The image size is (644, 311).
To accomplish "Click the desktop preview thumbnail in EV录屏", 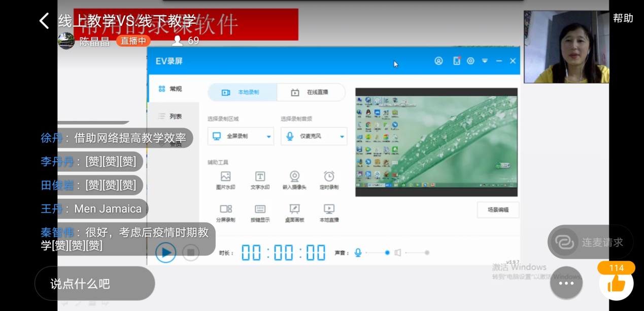I will pyautogui.click(x=436, y=142).
